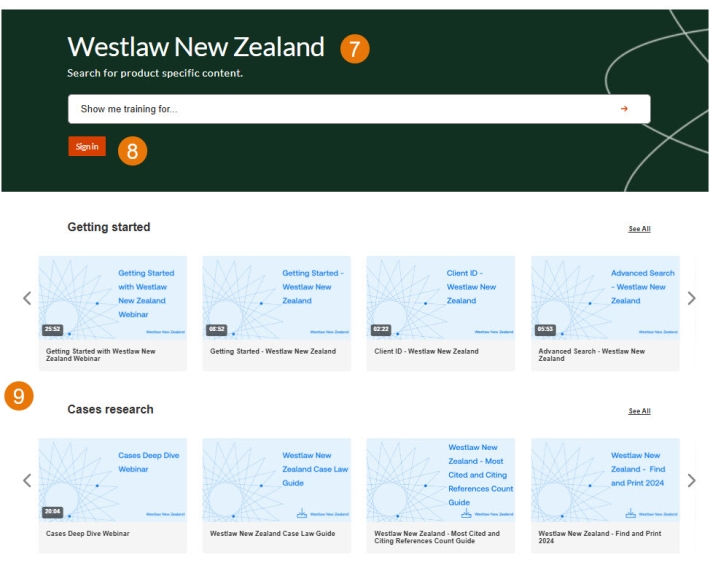This screenshot has height=568, width=710.
Task: Open Getting Started - Westlaw New Zealand thumbnail
Action: point(277,298)
